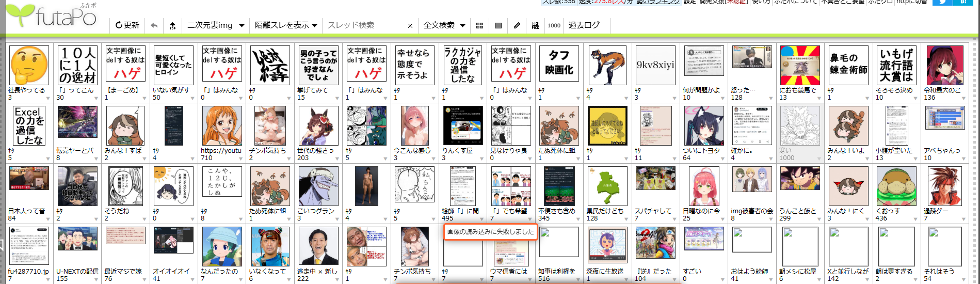Open thread menu arrow under 社長やってる
This screenshot has height=284, width=980.
click(x=48, y=98)
